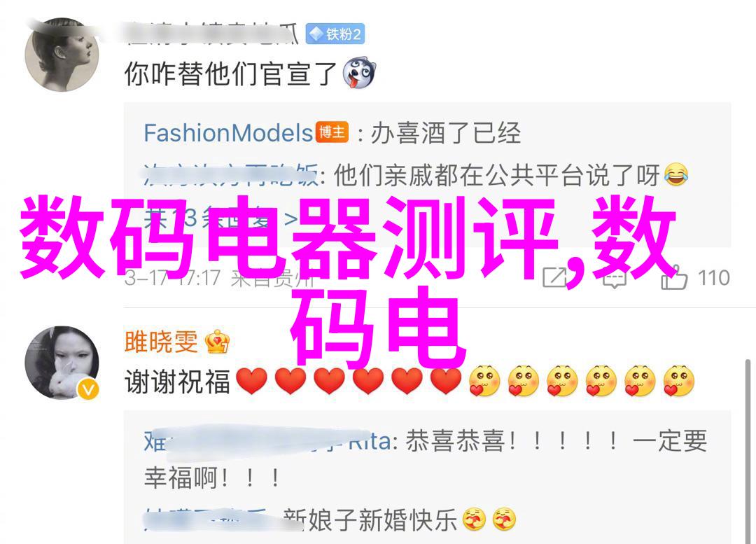This screenshot has height=544, width=756.
Task: Tap the first red heart emoji
Action: (252, 381)
